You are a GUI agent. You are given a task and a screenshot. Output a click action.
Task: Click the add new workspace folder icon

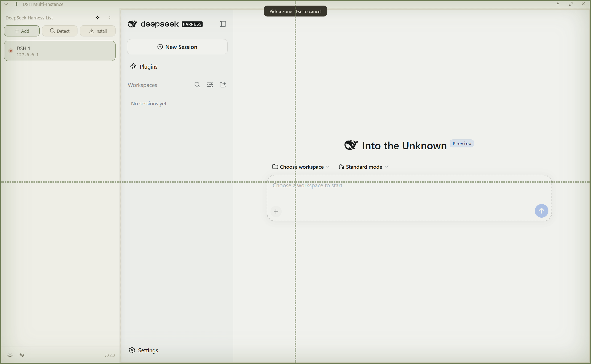tap(223, 85)
